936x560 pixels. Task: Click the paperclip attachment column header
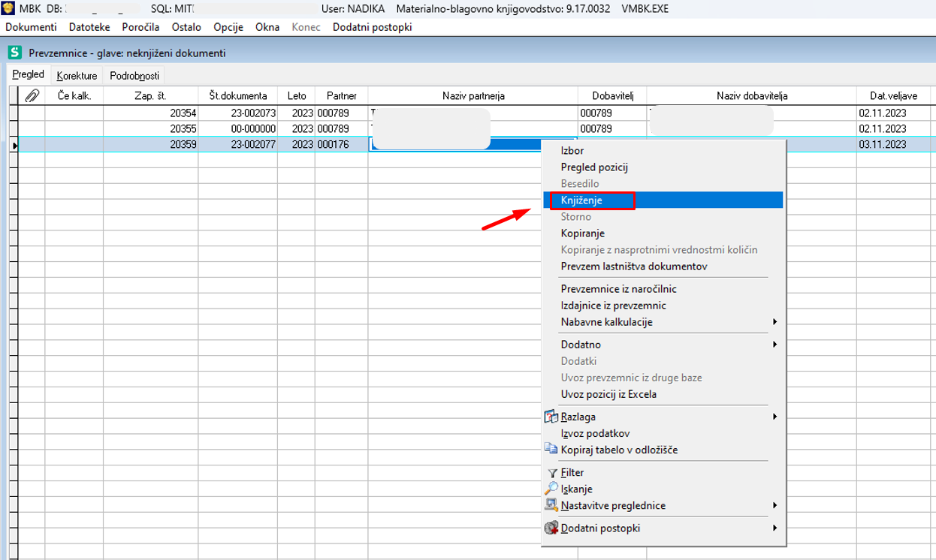[x=32, y=95]
